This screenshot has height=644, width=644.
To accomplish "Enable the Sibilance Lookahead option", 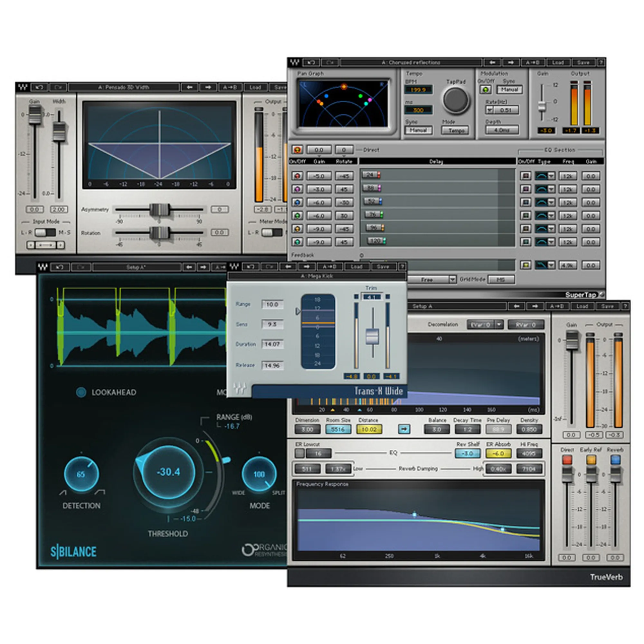I will [x=81, y=392].
